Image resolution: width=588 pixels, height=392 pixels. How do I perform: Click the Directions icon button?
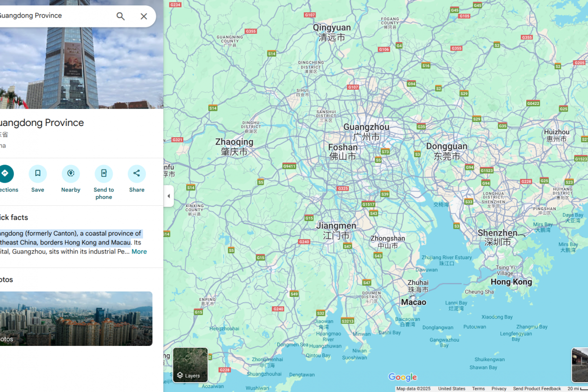(5, 173)
